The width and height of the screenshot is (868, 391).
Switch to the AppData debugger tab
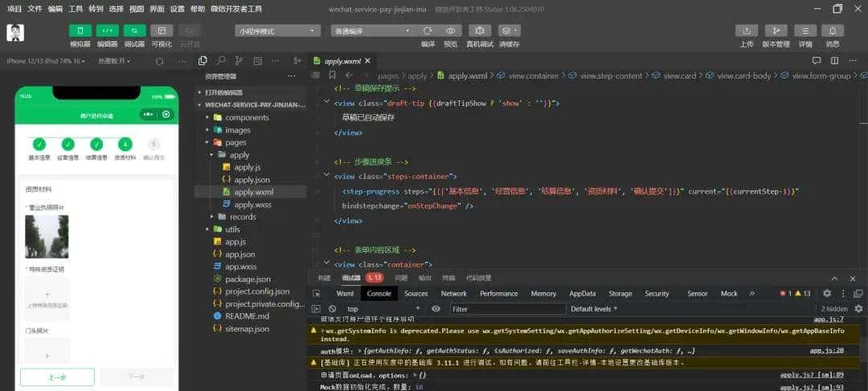(x=583, y=294)
